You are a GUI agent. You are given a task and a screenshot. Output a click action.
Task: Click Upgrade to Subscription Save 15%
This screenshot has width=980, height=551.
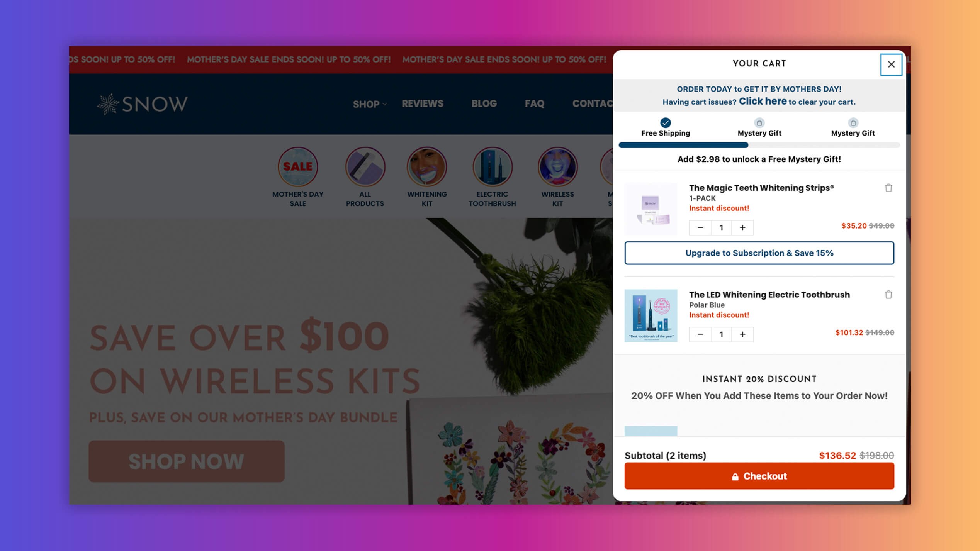759,252
